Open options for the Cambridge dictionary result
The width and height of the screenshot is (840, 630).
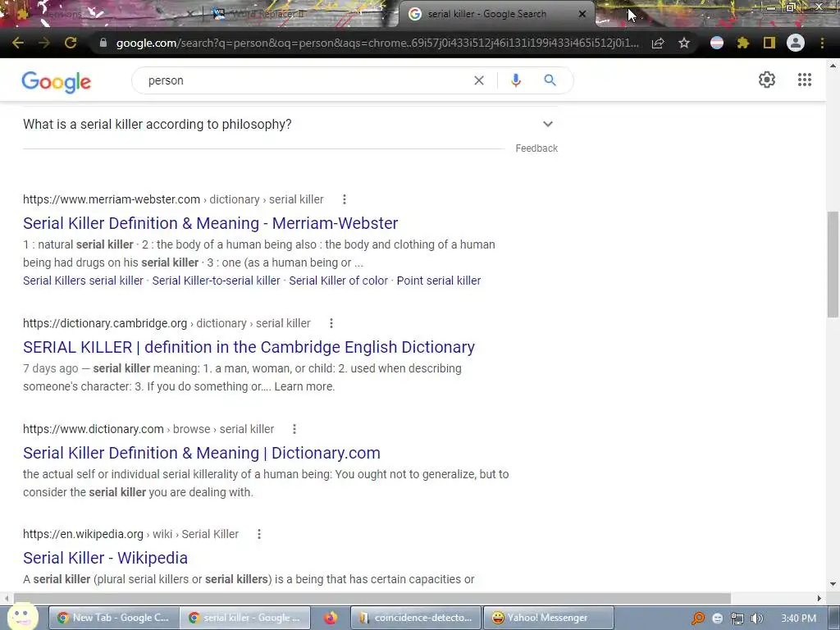(x=331, y=323)
